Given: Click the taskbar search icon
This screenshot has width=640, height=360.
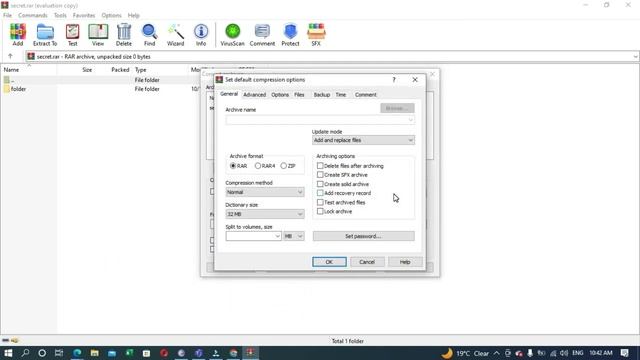Looking at the screenshot, I should [25, 353].
